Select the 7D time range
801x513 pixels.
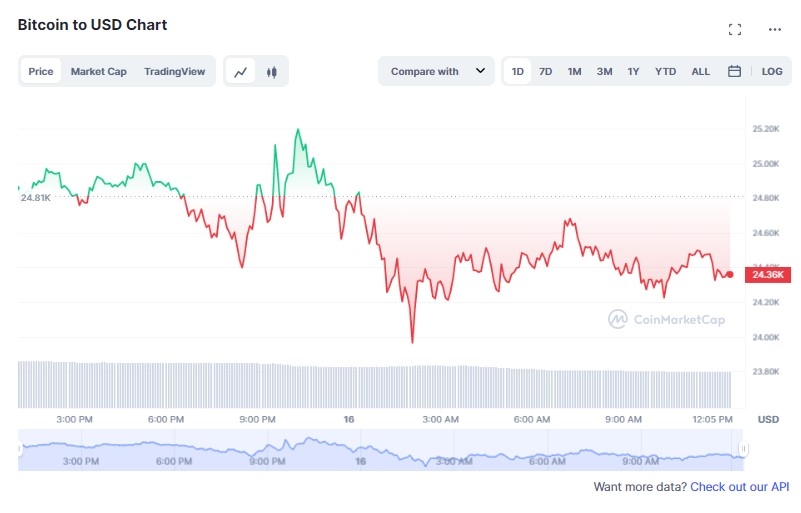click(x=545, y=72)
